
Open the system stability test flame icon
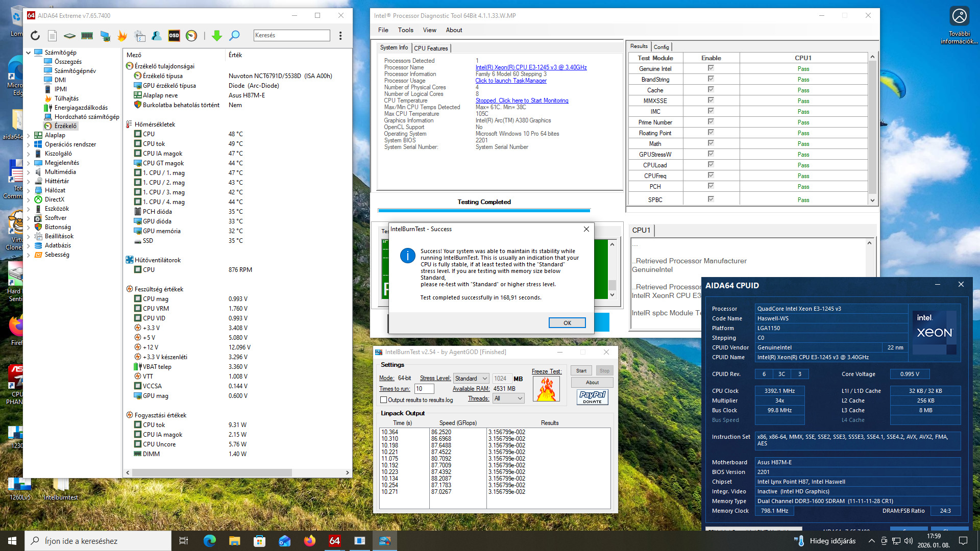[122, 35]
